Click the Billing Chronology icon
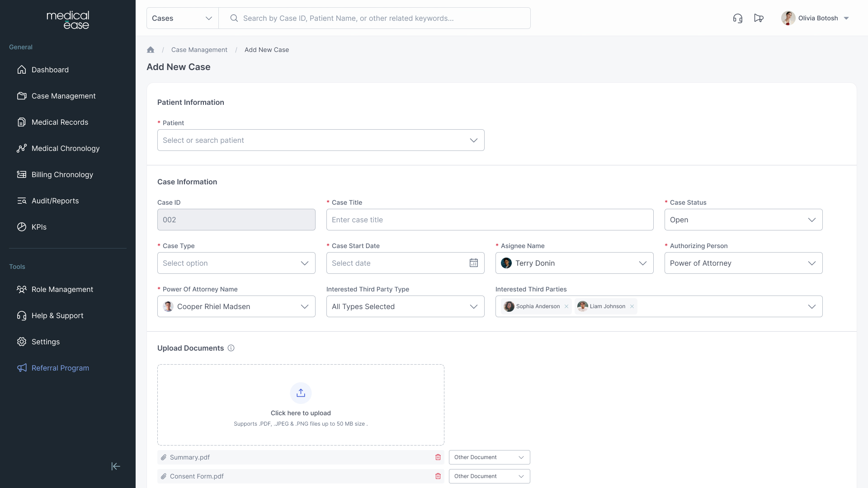 pyautogui.click(x=22, y=174)
